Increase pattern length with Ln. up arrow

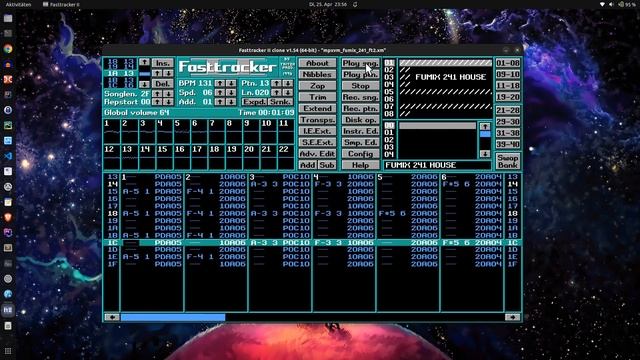click(x=276, y=92)
